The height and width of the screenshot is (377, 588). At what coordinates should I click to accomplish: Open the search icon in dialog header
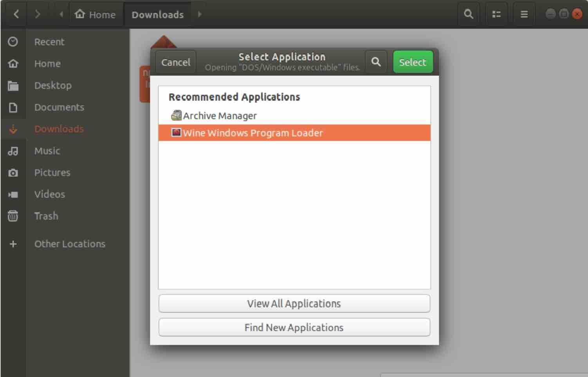tap(376, 62)
